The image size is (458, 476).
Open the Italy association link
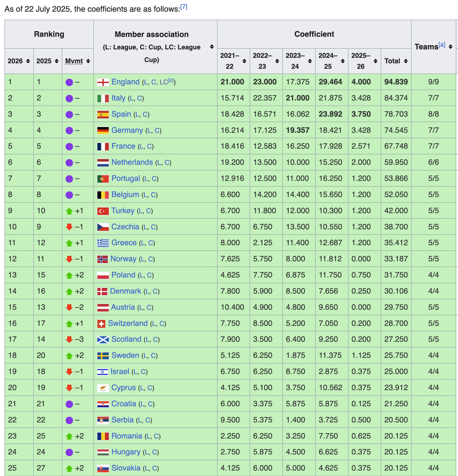tap(118, 98)
